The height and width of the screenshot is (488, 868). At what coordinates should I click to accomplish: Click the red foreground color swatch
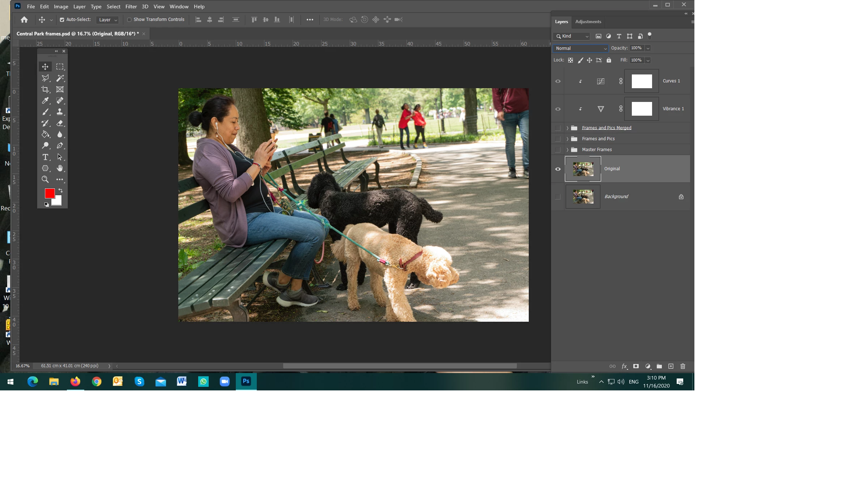50,193
